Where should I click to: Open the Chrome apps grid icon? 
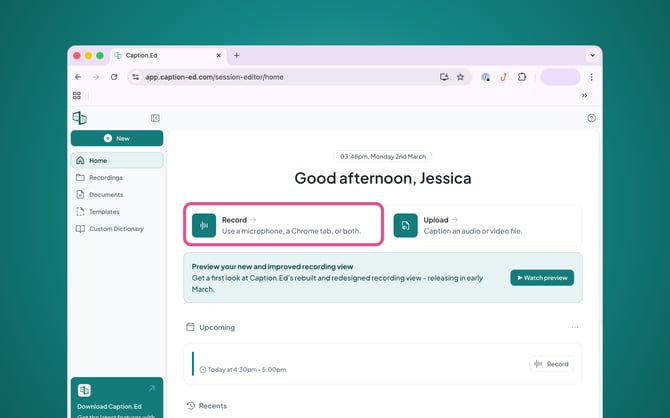77,96
